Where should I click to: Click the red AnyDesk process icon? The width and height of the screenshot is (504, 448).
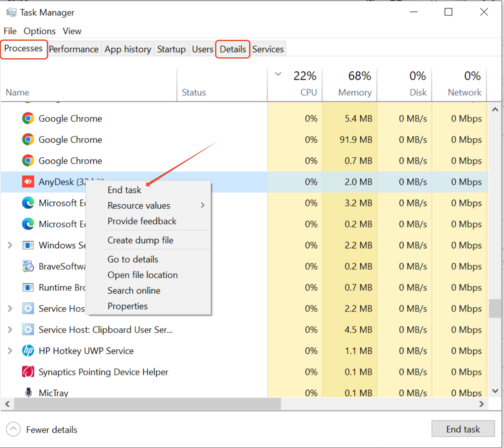coord(28,182)
